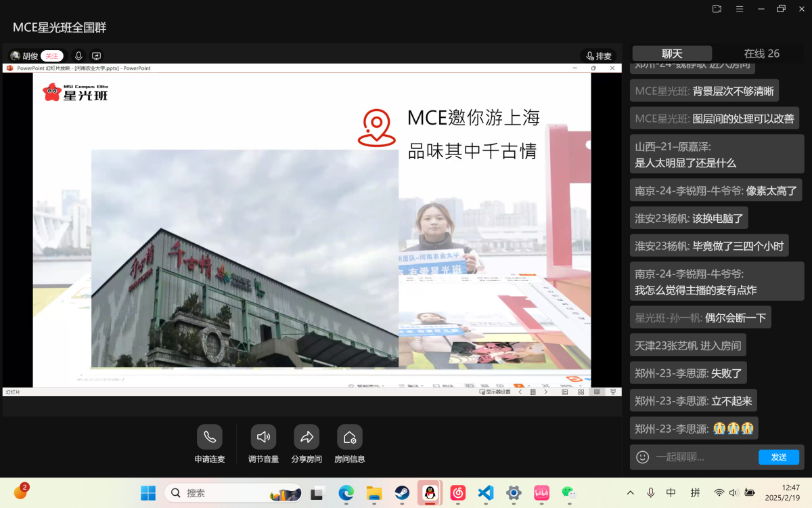Toggle the screen share icon beside microphone

(x=96, y=56)
